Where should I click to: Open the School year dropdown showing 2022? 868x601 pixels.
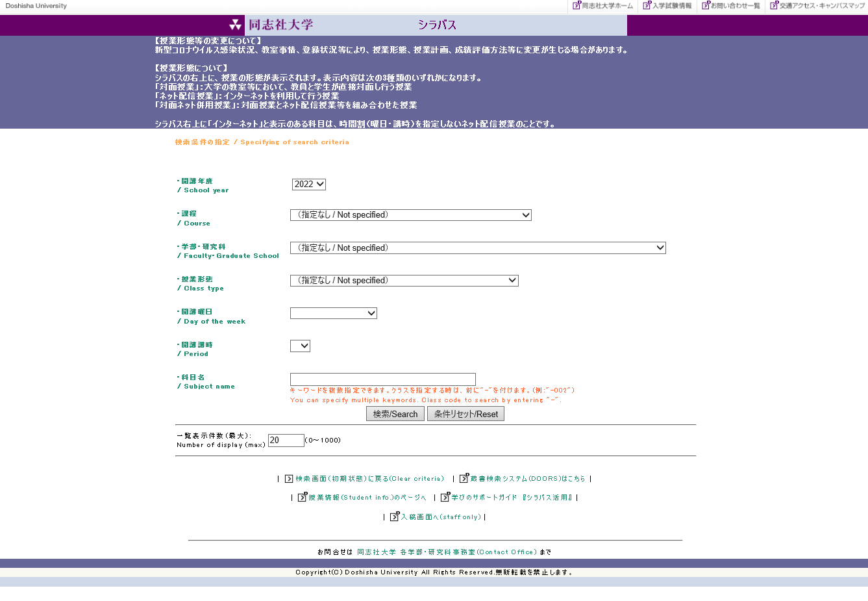tap(309, 185)
